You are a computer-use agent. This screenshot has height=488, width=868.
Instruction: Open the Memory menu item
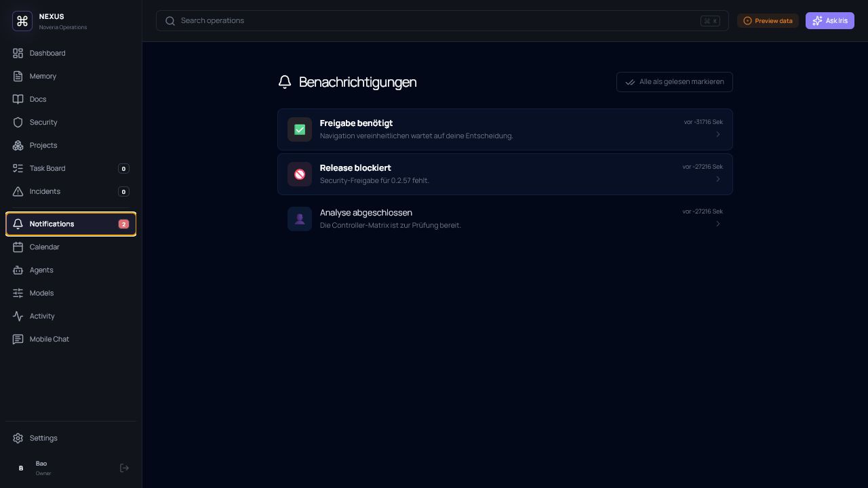[71, 76]
